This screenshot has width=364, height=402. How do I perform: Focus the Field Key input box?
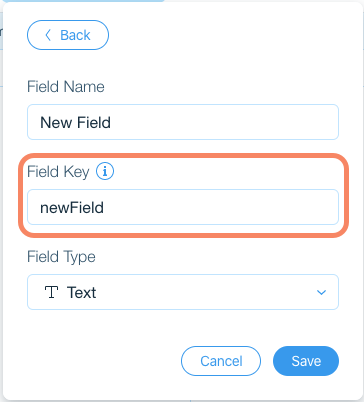click(183, 207)
